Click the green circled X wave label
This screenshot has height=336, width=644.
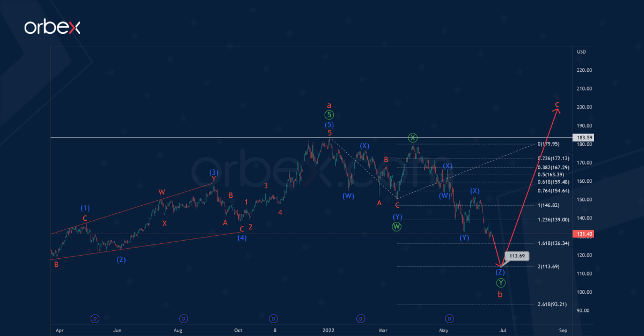point(412,137)
